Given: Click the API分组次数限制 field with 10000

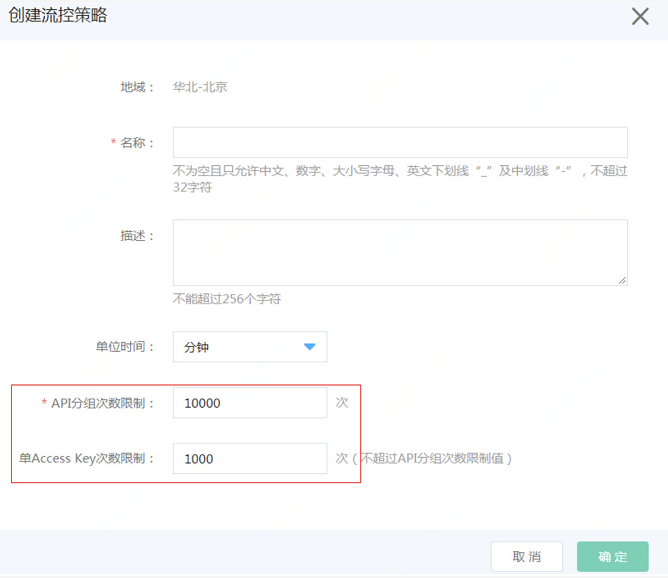Looking at the screenshot, I should (250, 403).
